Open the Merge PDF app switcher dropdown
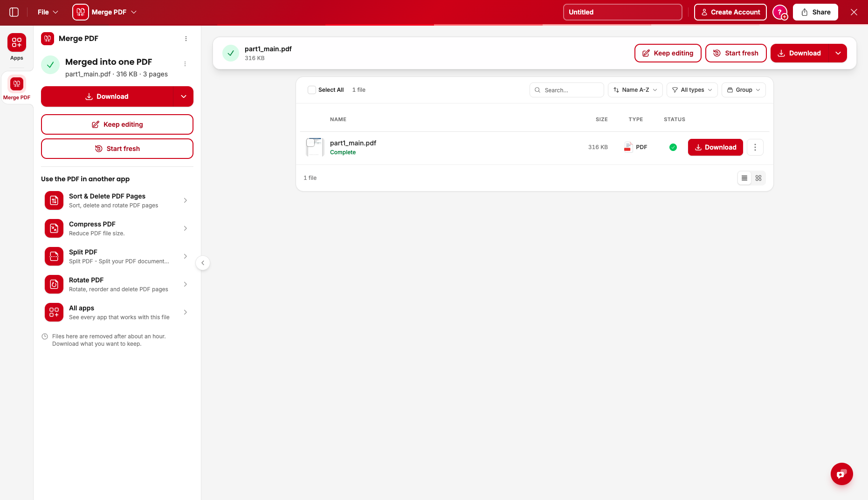 coord(105,12)
